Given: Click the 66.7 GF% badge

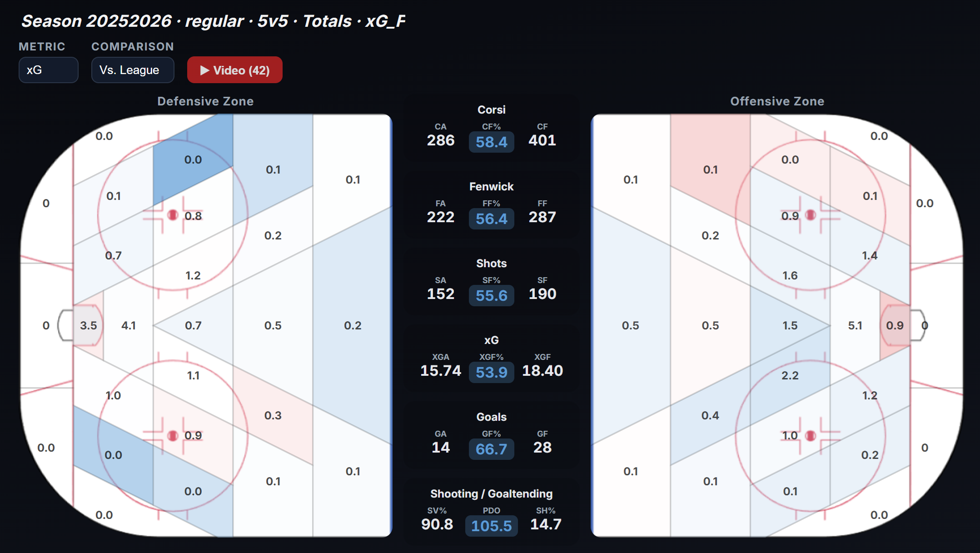Looking at the screenshot, I should click(491, 449).
